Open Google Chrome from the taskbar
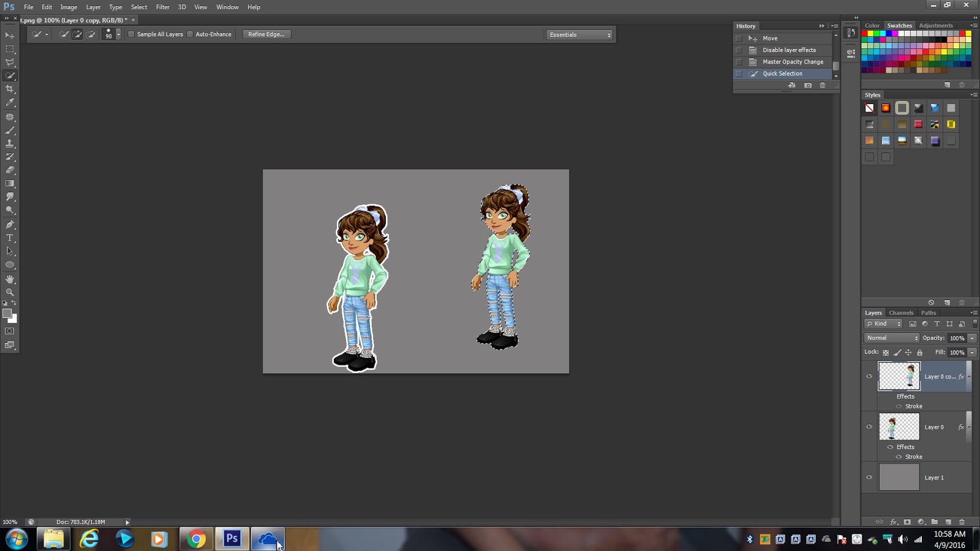The height and width of the screenshot is (551, 980). click(x=197, y=539)
